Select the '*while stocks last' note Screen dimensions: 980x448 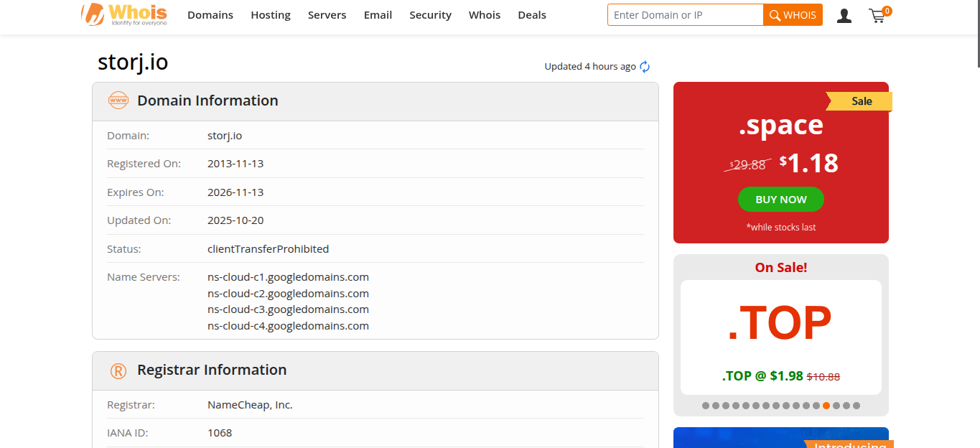point(781,227)
